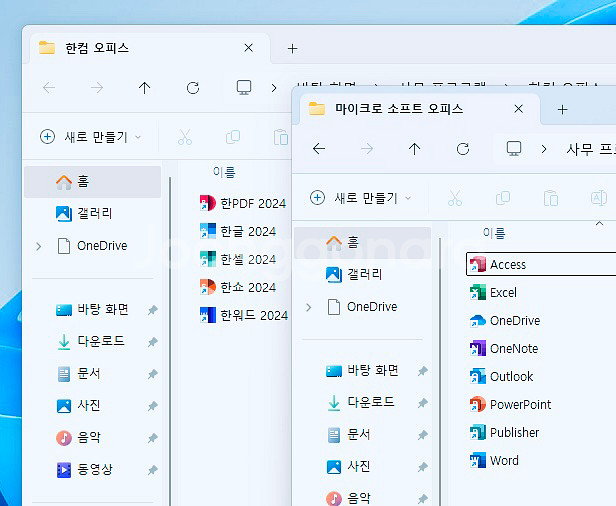The image size is (616, 506).
Task: Go back in 마이크로 소프트 오피스 window
Action: pos(319,149)
